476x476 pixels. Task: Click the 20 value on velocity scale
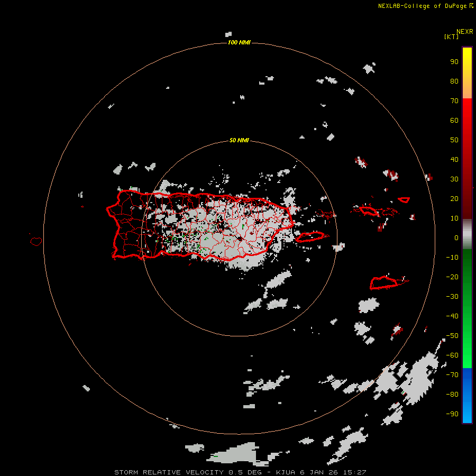(x=454, y=199)
